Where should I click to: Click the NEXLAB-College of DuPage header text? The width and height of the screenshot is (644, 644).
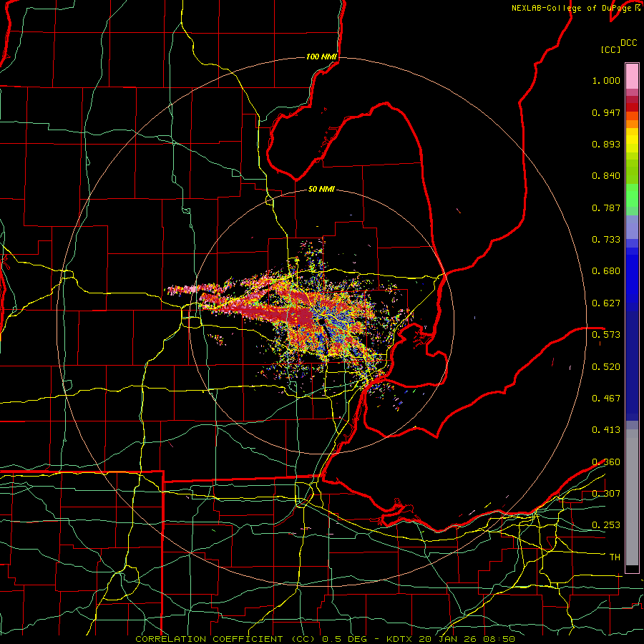[571, 8]
